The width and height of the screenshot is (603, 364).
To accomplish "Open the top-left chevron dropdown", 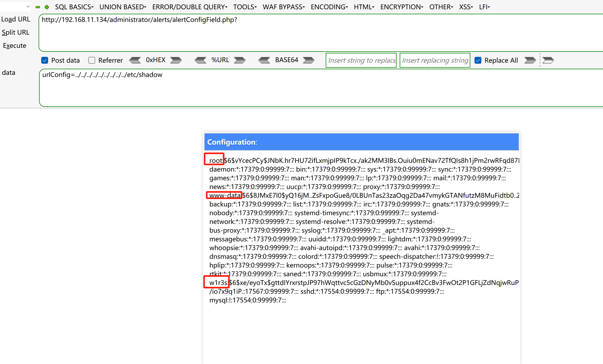I will [x=28, y=6].
